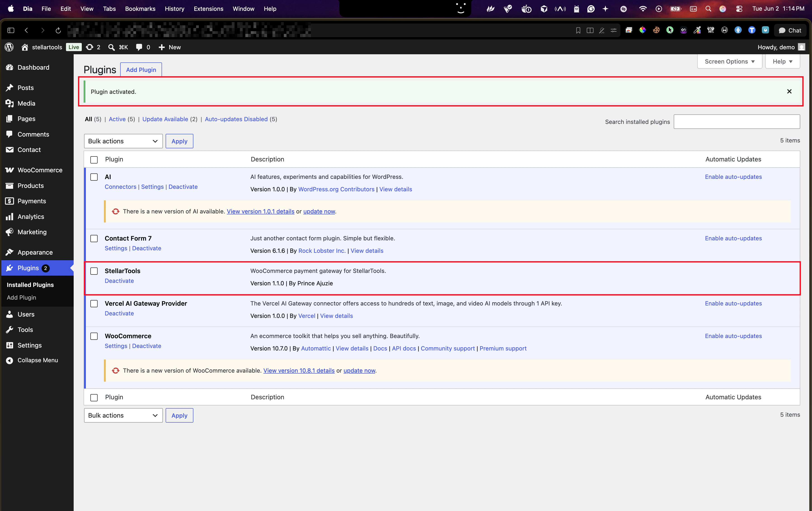Click the plus New content icon
The width and height of the screenshot is (812, 511).
(162, 47)
